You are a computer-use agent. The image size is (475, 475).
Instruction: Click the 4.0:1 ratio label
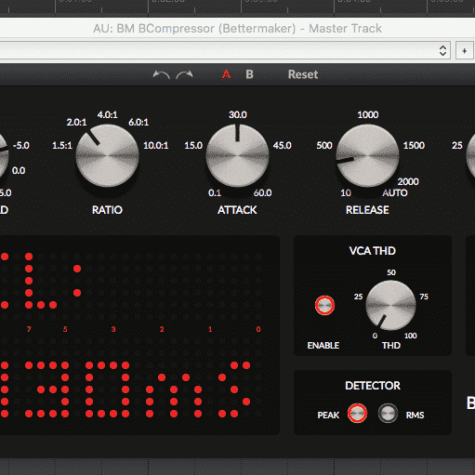click(107, 115)
